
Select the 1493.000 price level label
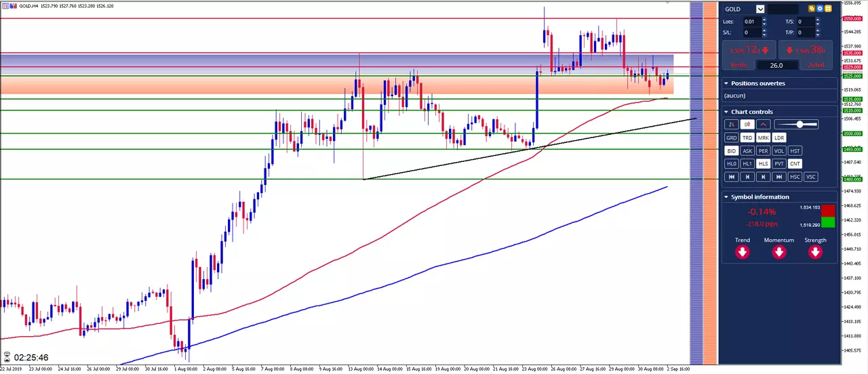pos(852,149)
